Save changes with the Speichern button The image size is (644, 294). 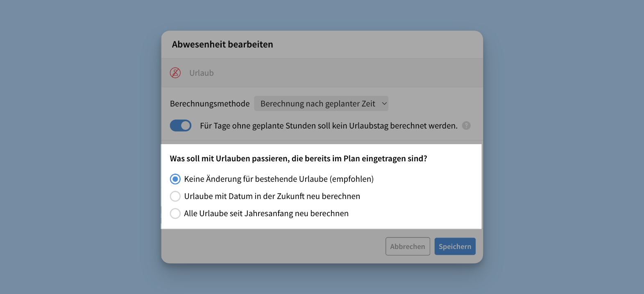click(x=455, y=247)
